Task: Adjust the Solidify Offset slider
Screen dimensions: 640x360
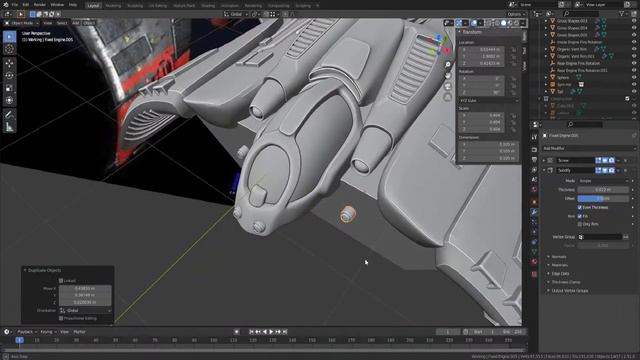Action: point(603,199)
